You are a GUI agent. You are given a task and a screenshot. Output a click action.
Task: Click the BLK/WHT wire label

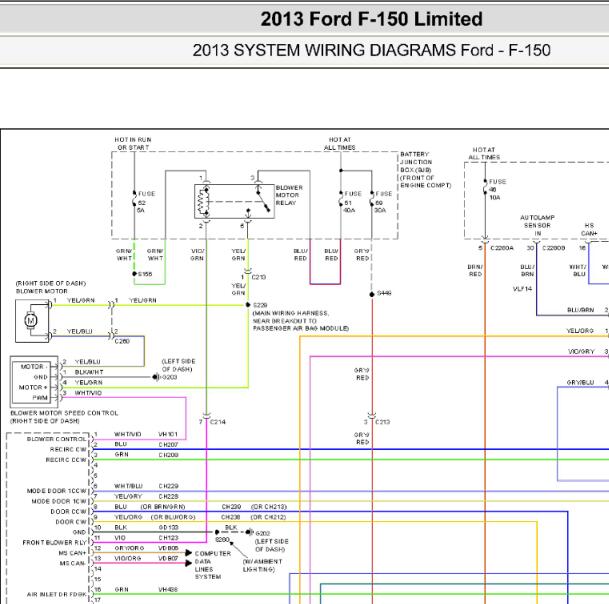(89, 372)
